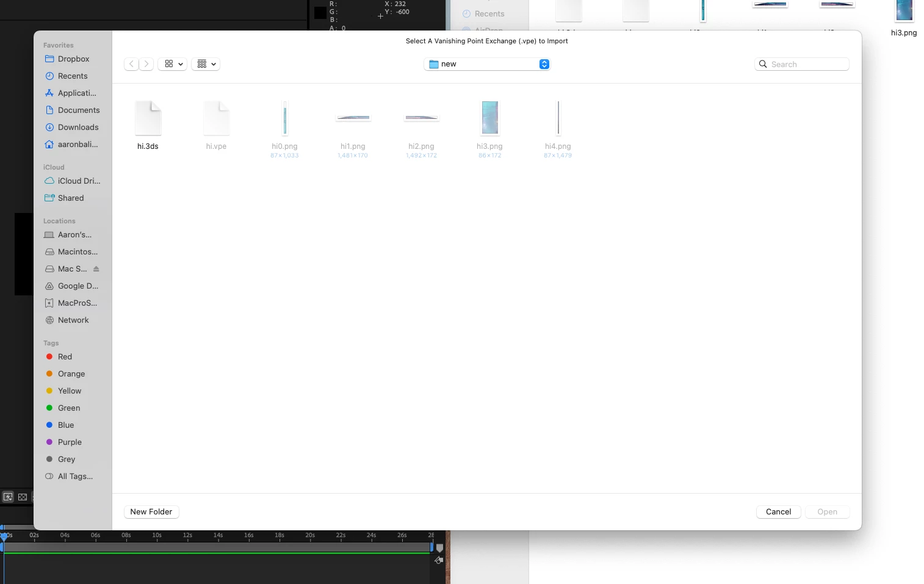Open iCloud Drive in the sidebar
924x584 pixels.
coord(73,181)
